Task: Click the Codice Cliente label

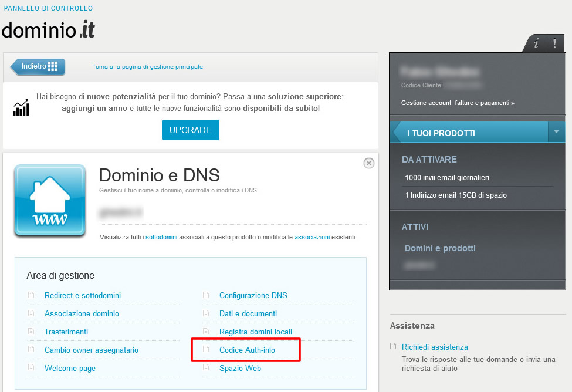Action: click(x=422, y=86)
